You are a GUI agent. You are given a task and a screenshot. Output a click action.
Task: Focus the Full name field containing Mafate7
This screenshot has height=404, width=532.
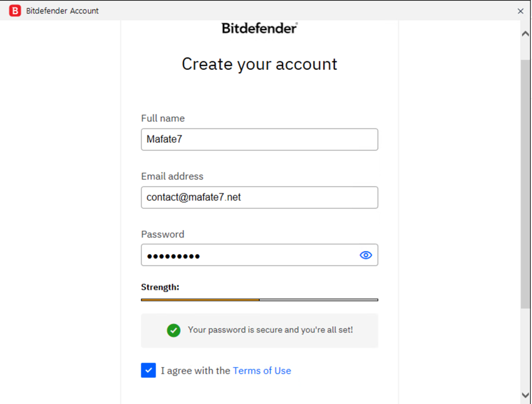tap(260, 139)
